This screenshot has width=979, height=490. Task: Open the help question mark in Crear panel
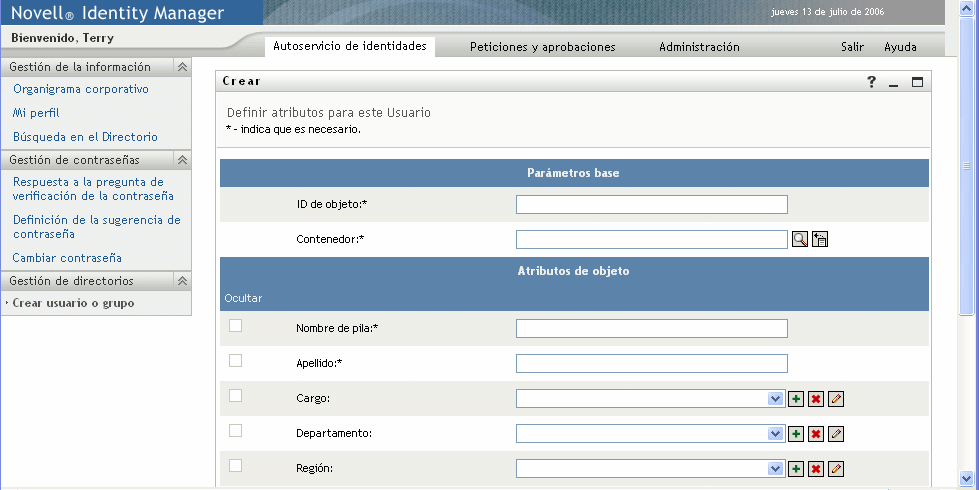tap(872, 82)
